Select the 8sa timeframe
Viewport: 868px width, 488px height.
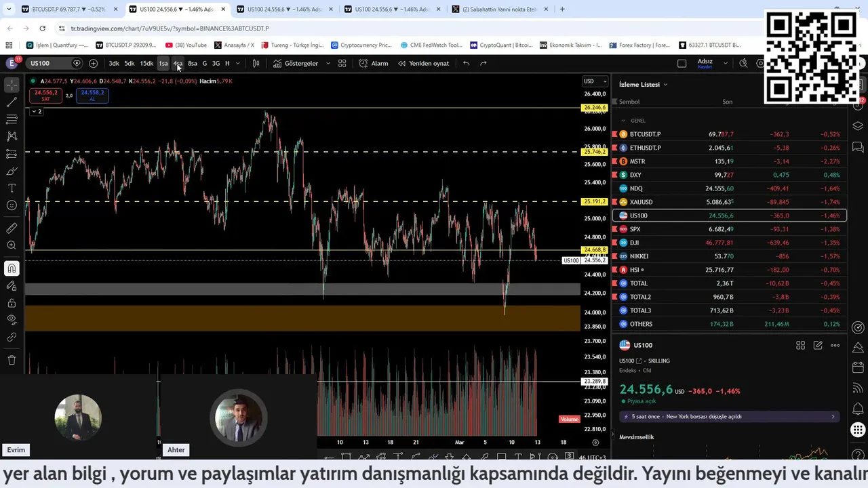click(x=193, y=63)
